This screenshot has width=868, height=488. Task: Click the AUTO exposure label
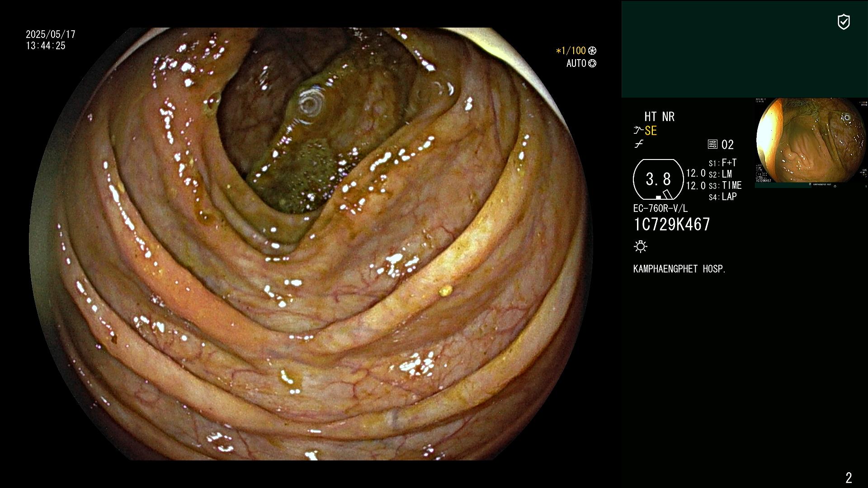[576, 63]
